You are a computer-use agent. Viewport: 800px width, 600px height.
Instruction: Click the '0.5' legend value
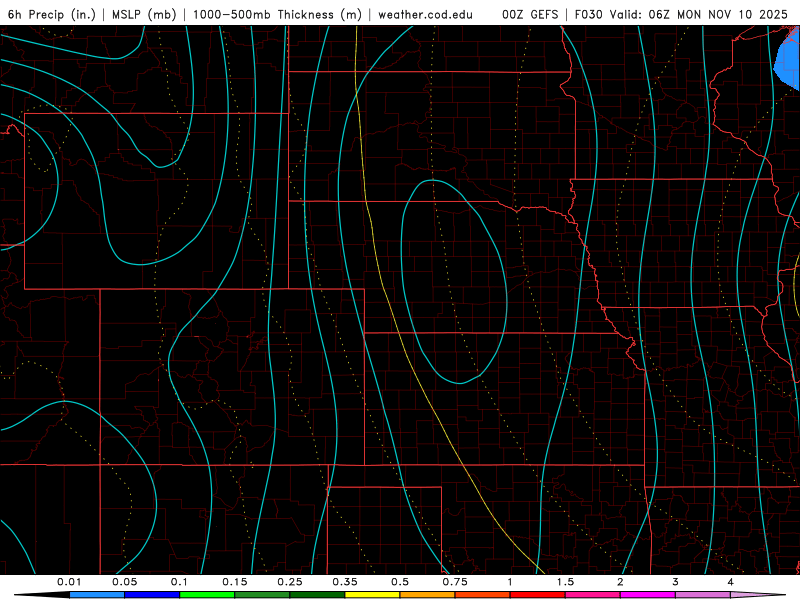400,582
